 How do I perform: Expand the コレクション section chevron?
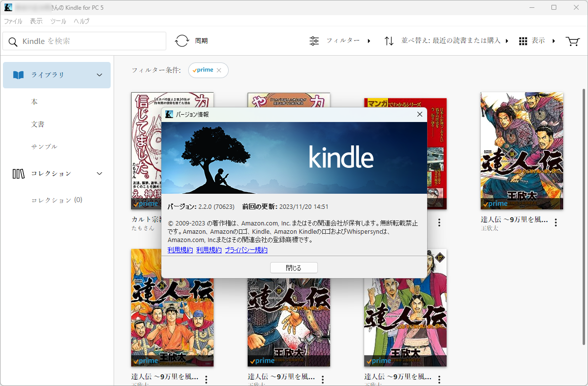click(99, 173)
